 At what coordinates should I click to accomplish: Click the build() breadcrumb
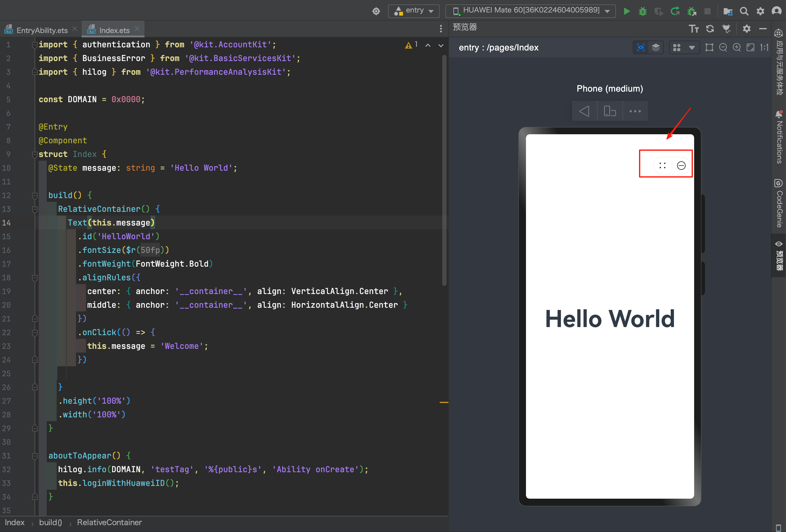coord(50,523)
